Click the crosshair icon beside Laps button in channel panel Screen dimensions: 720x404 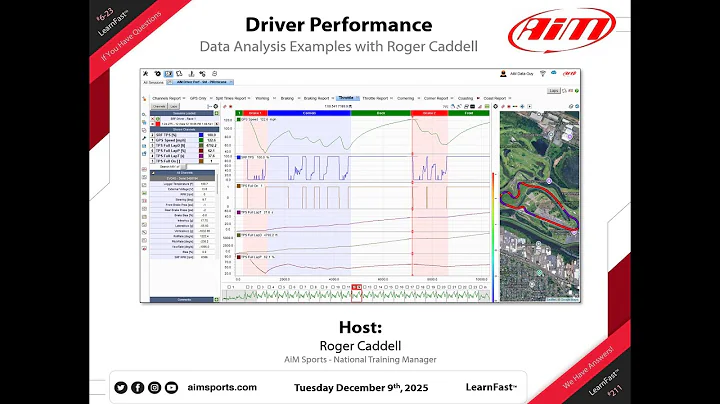(x=216, y=106)
